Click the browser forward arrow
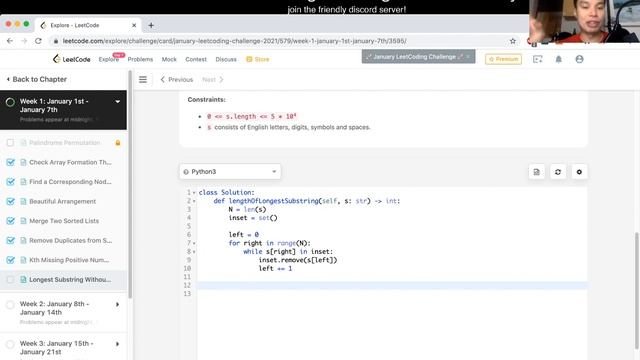Viewport: 640px width, 360px height. [24, 41]
